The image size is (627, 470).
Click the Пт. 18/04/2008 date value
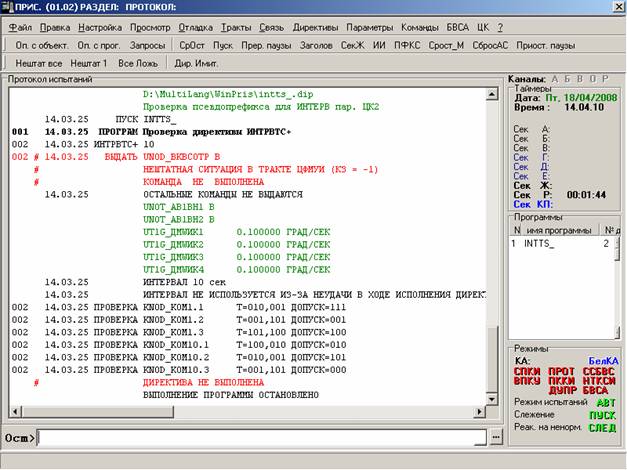(x=581, y=98)
